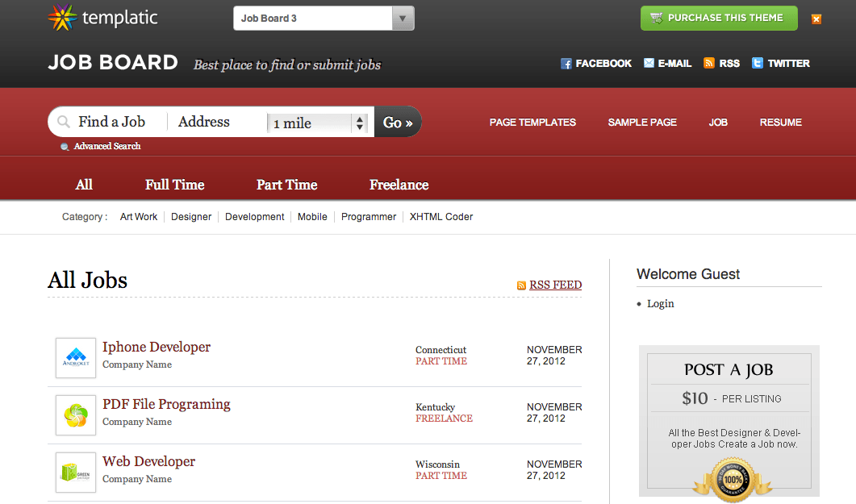Screen dimensions: 856x504
Task: Click the Iphone Developer company logo
Action: tap(75, 357)
